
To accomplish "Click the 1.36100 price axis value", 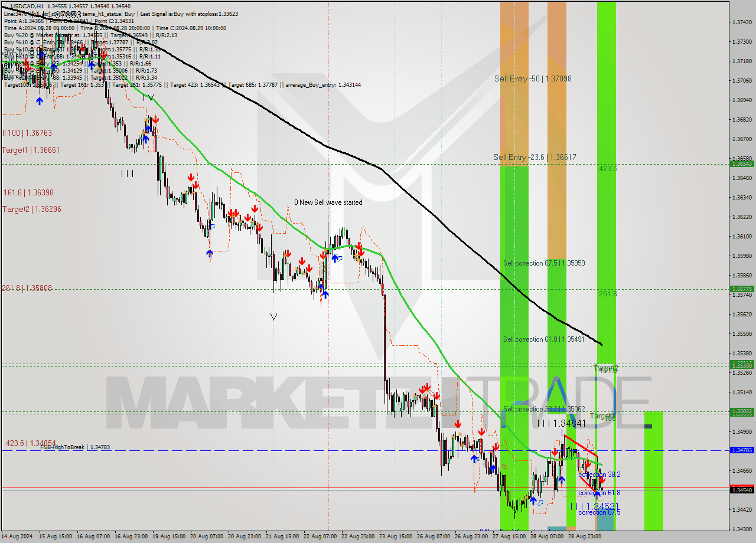I will pyautogui.click(x=742, y=237).
